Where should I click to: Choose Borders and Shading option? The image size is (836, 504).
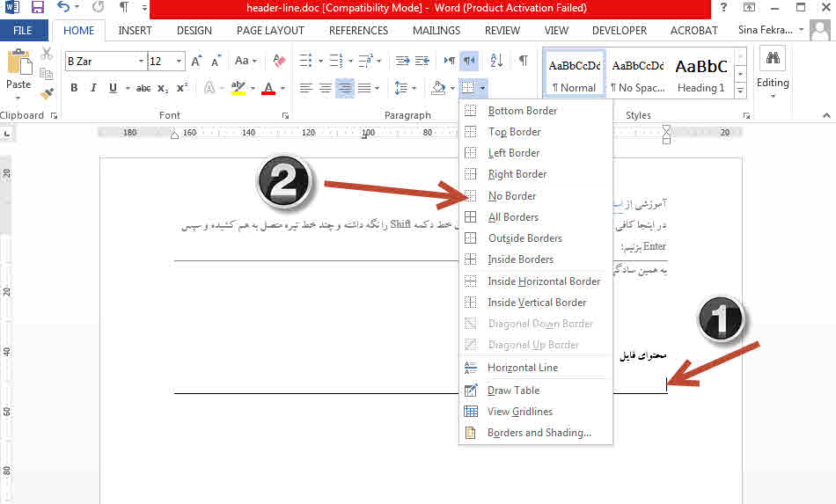[x=539, y=433]
